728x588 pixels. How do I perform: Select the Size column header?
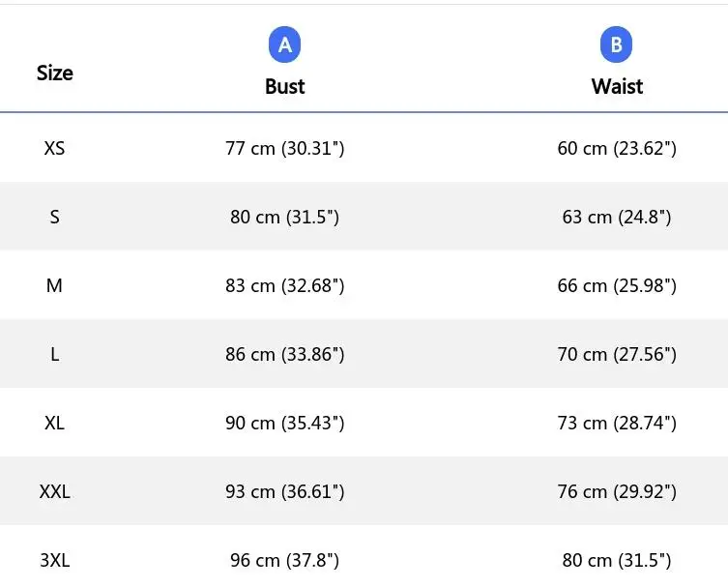pos(55,73)
